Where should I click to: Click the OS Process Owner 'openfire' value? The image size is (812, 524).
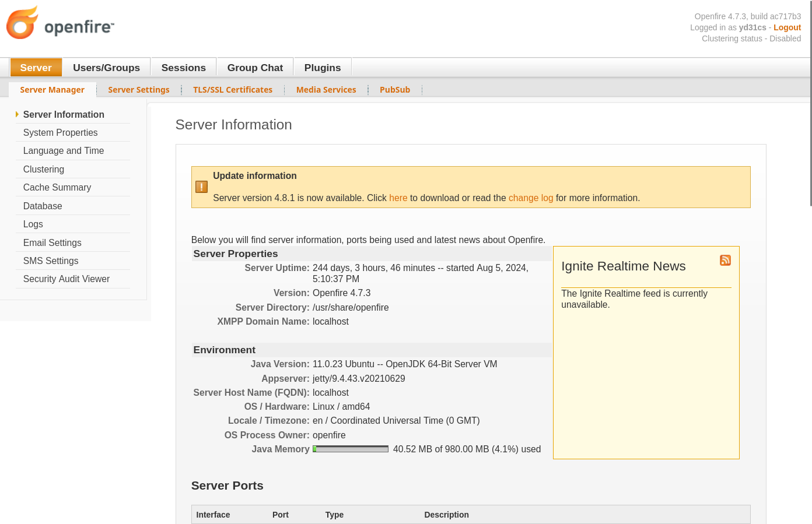pos(329,435)
